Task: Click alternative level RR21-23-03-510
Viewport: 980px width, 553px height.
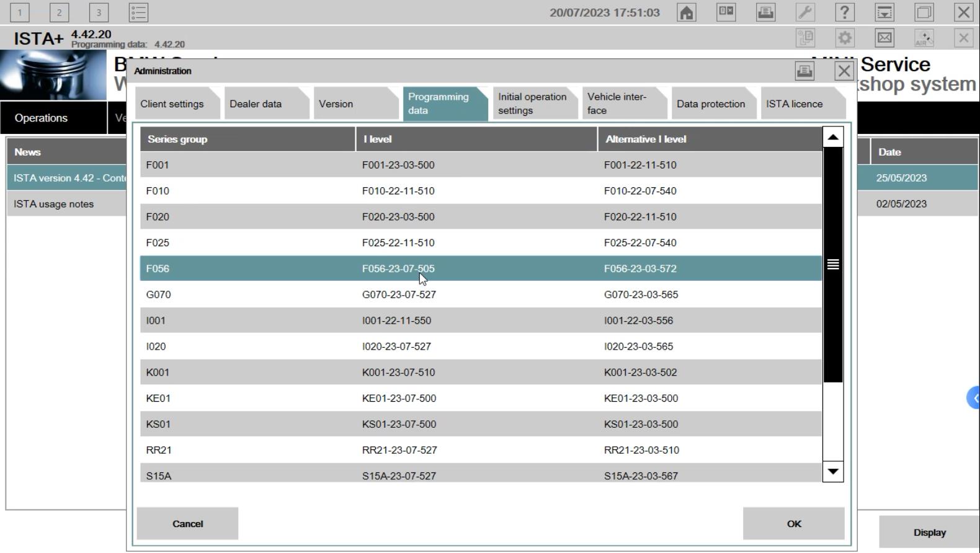Action: (x=641, y=450)
